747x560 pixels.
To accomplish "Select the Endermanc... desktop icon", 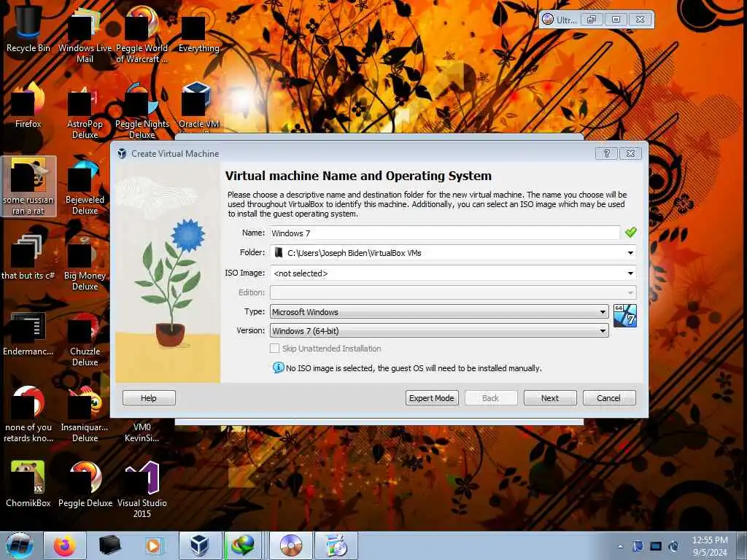I will [28, 333].
